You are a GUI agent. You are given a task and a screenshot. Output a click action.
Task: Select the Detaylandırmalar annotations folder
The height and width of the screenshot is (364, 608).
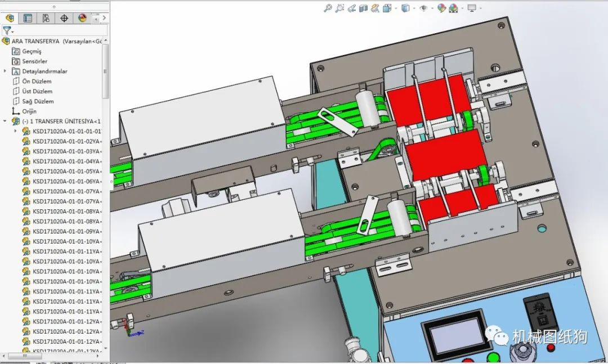coord(40,71)
